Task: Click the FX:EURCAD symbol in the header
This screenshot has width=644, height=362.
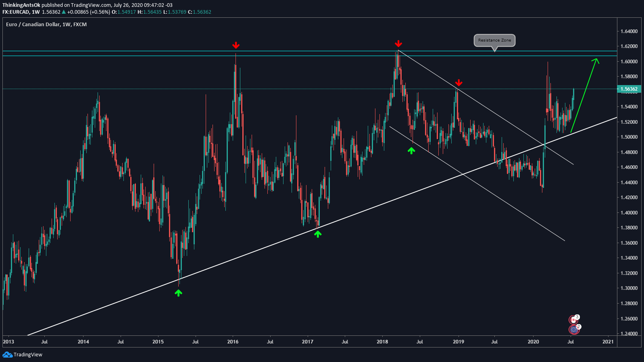Action: point(16,12)
